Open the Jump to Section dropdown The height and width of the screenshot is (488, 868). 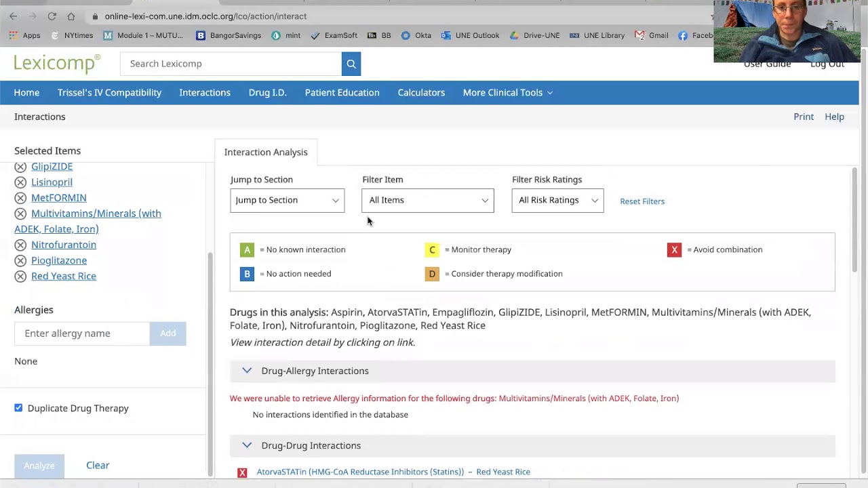click(x=287, y=200)
